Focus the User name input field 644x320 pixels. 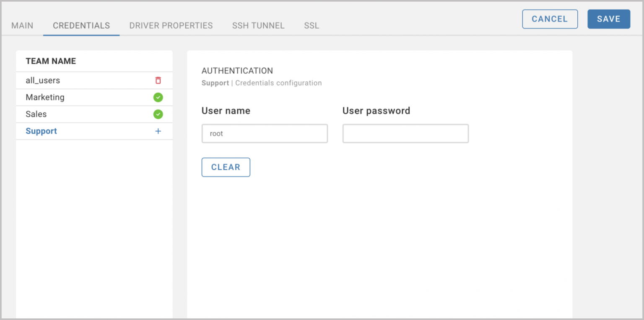tap(265, 134)
